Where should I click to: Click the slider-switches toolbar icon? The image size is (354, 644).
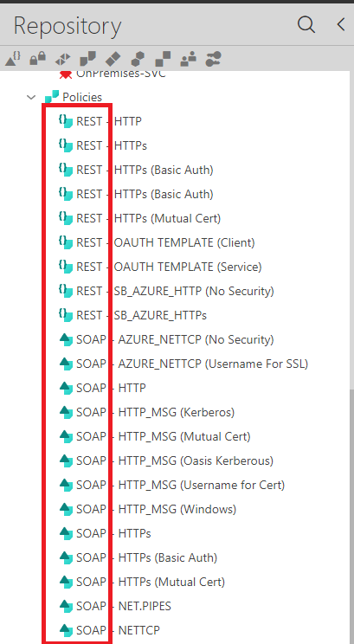click(x=213, y=60)
